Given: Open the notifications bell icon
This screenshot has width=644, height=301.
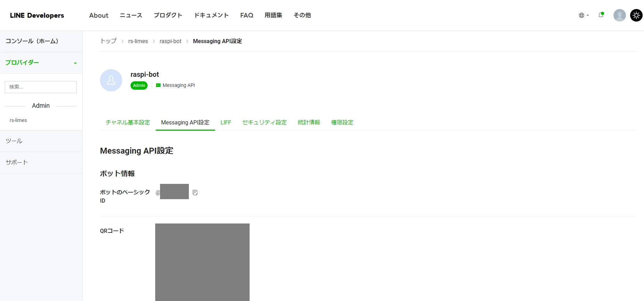Looking at the screenshot, I should point(601,15).
